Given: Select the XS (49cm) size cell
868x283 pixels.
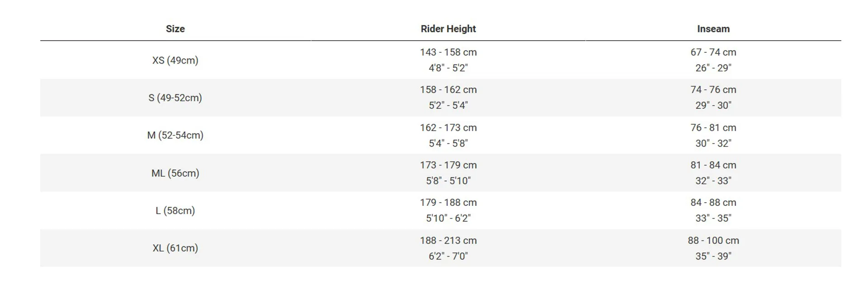Looking at the screenshot, I should [175, 60].
